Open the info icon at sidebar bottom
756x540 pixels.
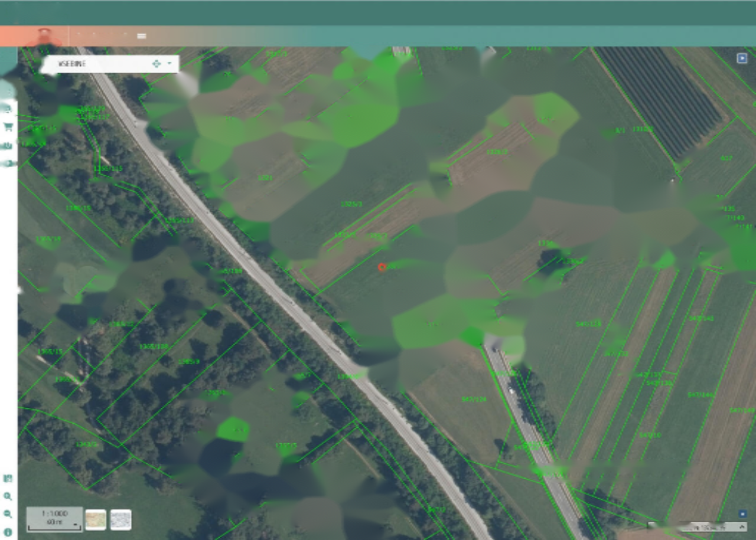pyautogui.click(x=8, y=532)
